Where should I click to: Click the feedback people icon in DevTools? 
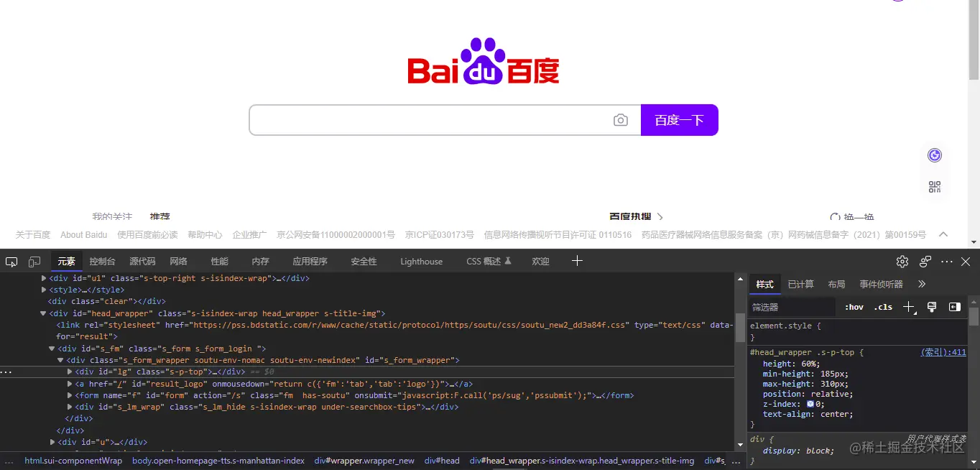coord(925,262)
